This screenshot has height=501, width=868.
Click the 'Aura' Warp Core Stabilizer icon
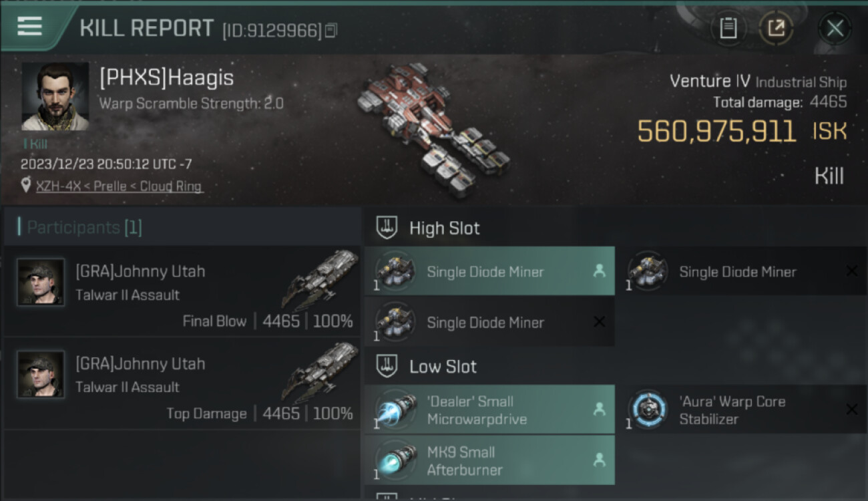(x=648, y=409)
